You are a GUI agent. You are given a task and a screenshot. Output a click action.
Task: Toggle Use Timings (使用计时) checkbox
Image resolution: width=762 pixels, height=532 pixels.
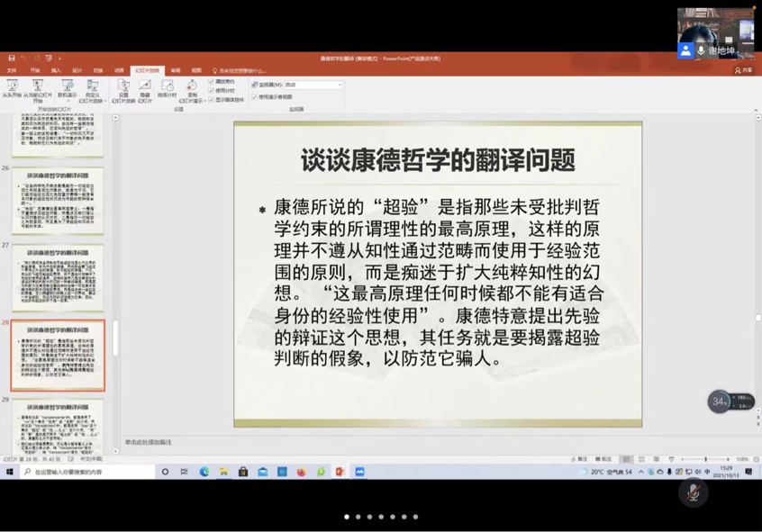[212, 91]
